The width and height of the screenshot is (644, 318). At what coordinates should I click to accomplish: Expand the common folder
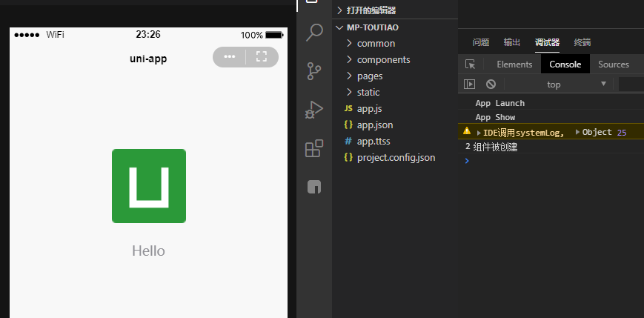(376, 43)
